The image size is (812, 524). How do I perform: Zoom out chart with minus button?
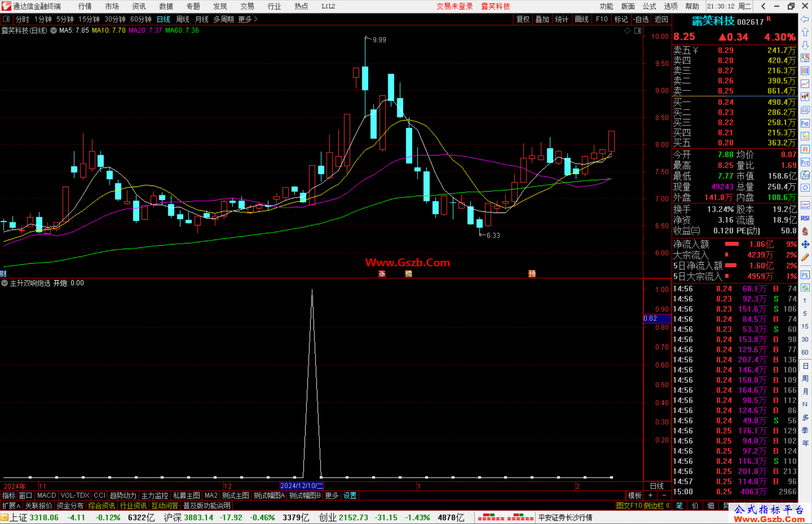coord(664,495)
